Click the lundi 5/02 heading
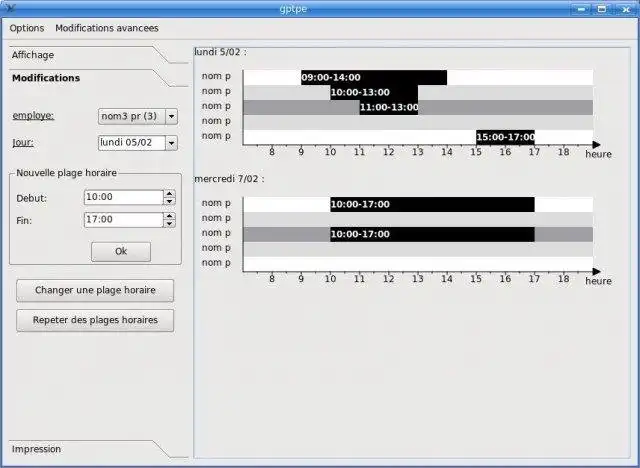 (x=220, y=52)
